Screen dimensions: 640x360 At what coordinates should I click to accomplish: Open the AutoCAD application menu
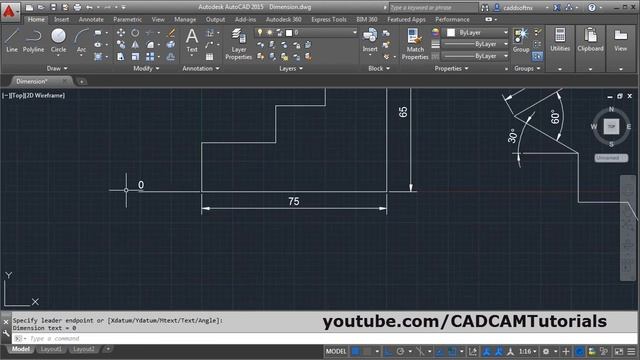(x=9, y=11)
